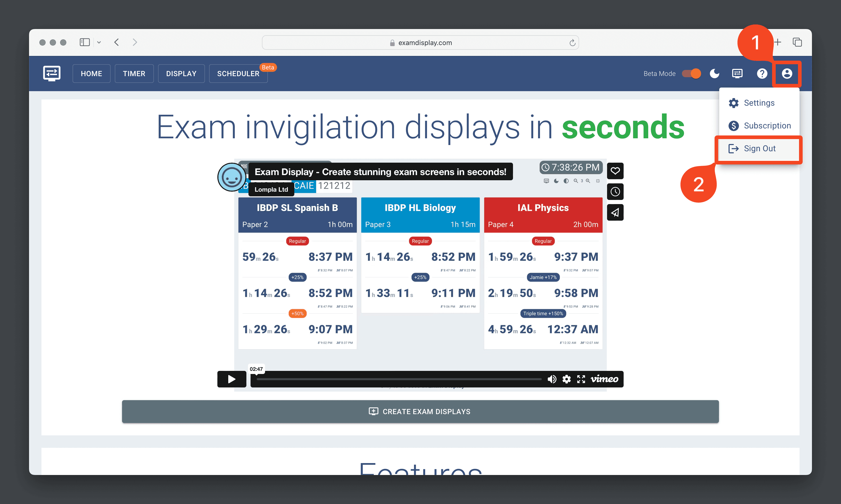Click the display monitor icon in the header
Screen dimensions: 841x504
point(737,74)
